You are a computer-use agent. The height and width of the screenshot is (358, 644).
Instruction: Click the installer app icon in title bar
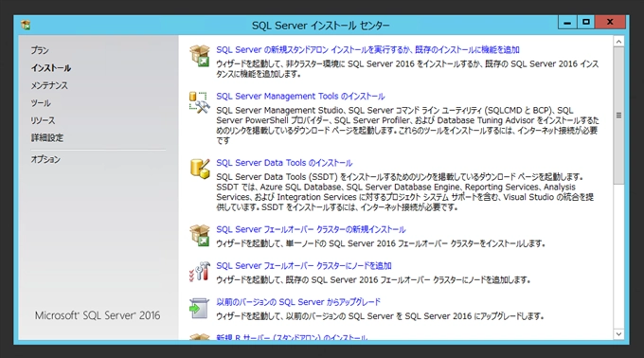pyautogui.click(x=26, y=25)
